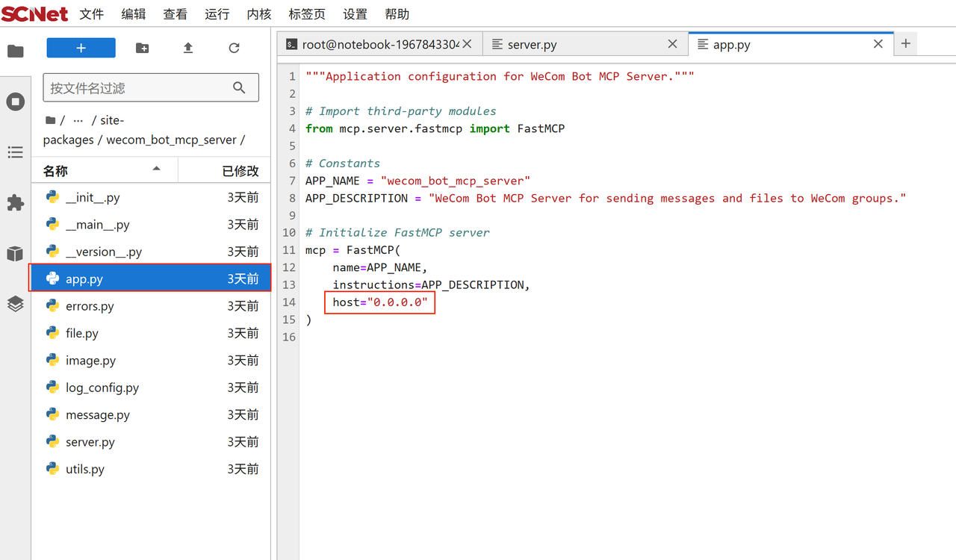Click the file name filter input field

tap(138, 88)
